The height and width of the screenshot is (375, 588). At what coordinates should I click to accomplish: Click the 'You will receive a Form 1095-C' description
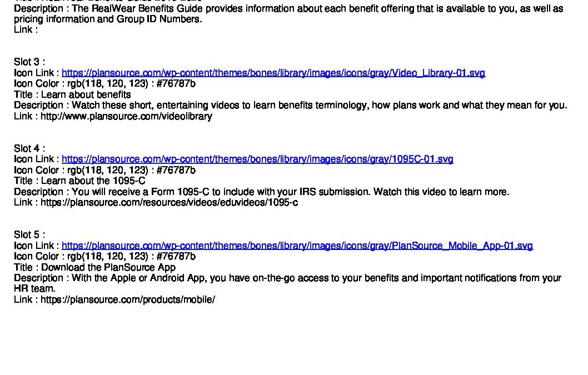coord(261,192)
